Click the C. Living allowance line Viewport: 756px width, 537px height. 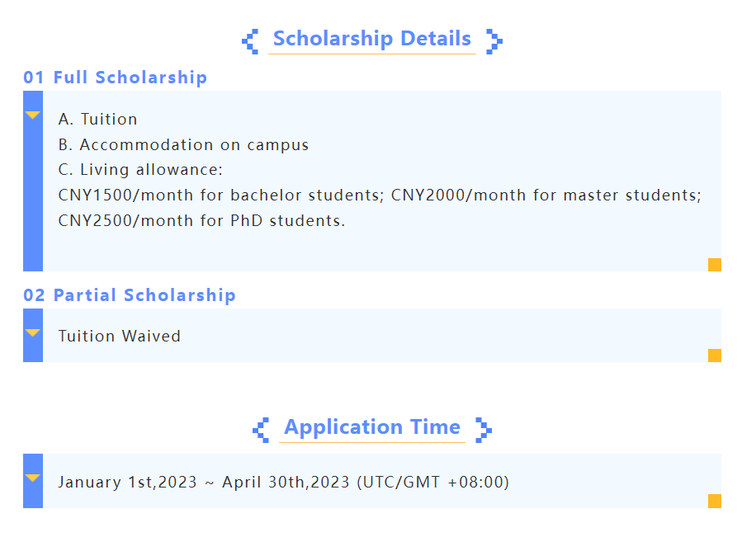pyautogui.click(x=140, y=171)
